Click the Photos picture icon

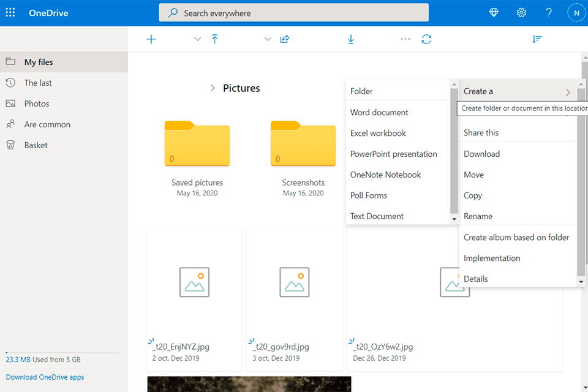coord(10,103)
